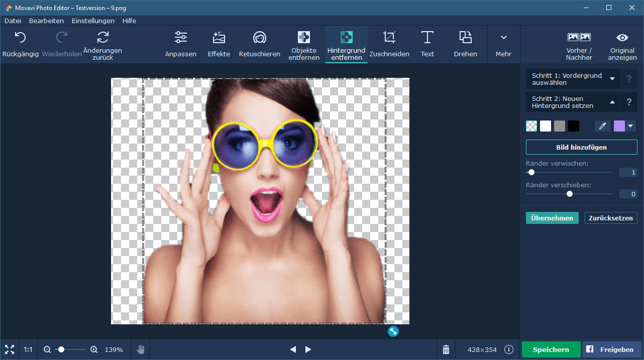The image size is (644, 360).
Task: Open the Datei menu
Action: pyautogui.click(x=13, y=21)
